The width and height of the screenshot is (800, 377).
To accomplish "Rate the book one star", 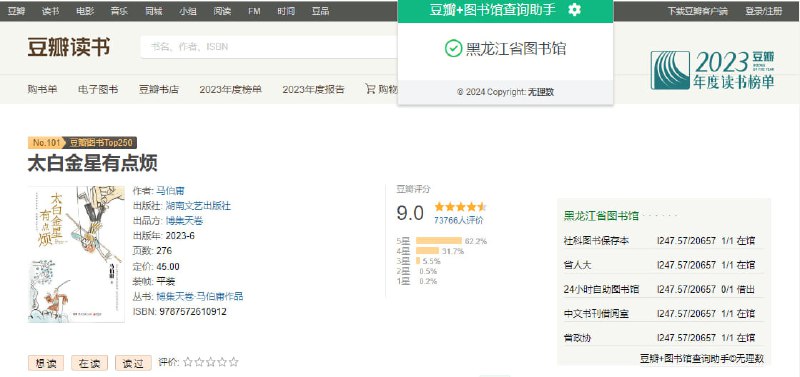I will [x=188, y=362].
